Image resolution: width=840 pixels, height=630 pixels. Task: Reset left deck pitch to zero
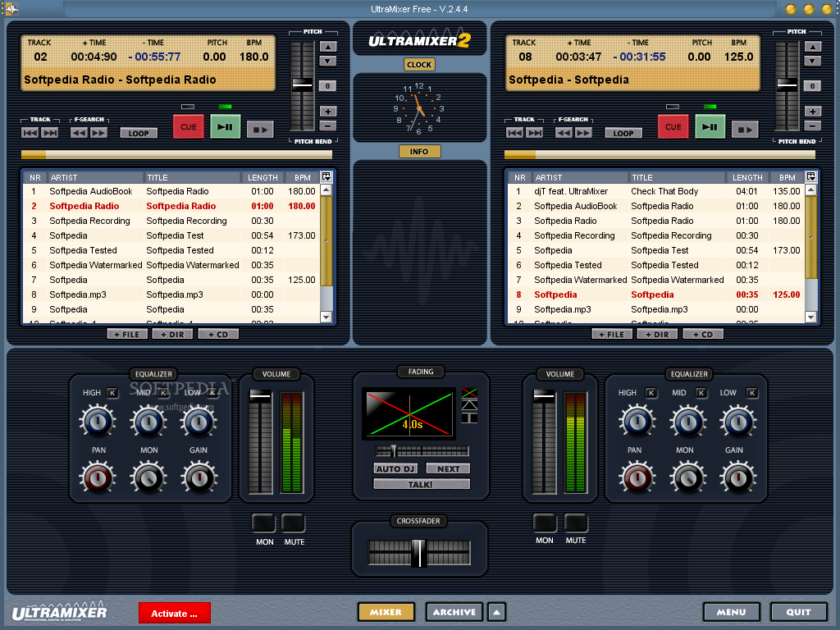pos(328,85)
